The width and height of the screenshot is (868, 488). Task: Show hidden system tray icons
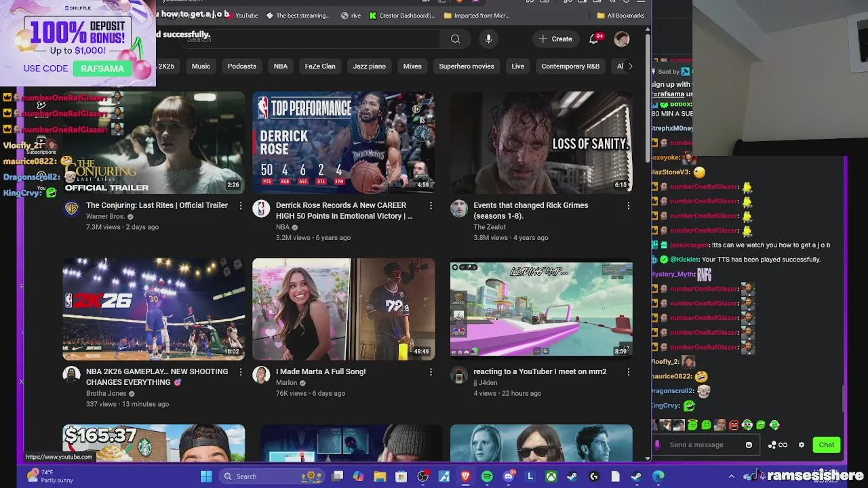coord(732,476)
